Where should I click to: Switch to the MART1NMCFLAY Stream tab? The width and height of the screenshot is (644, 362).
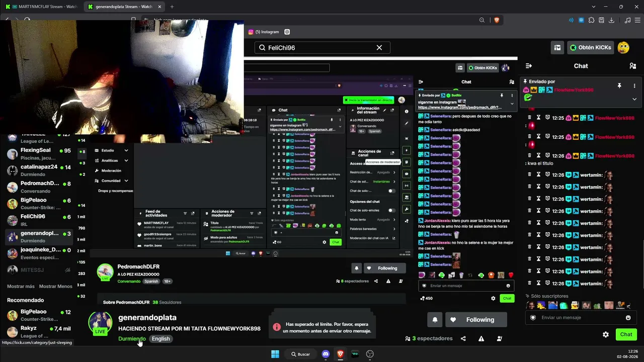(x=41, y=7)
